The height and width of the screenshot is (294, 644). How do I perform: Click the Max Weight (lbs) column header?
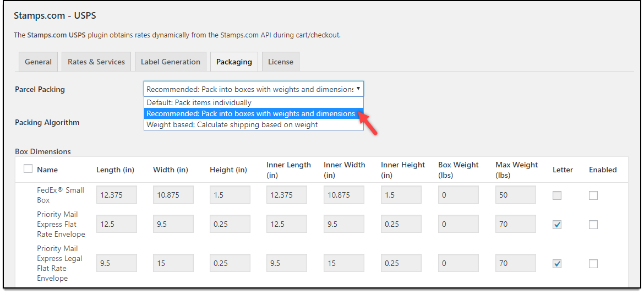point(516,170)
